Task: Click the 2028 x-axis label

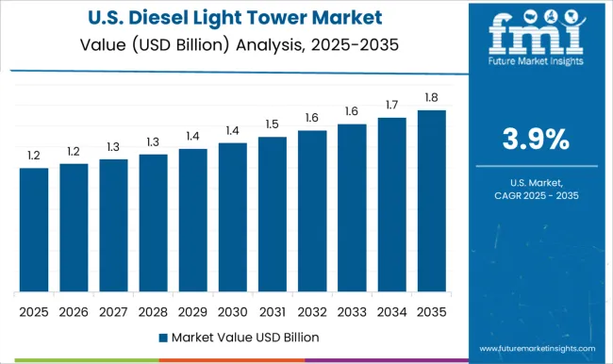Action: click(x=153, y=312)
